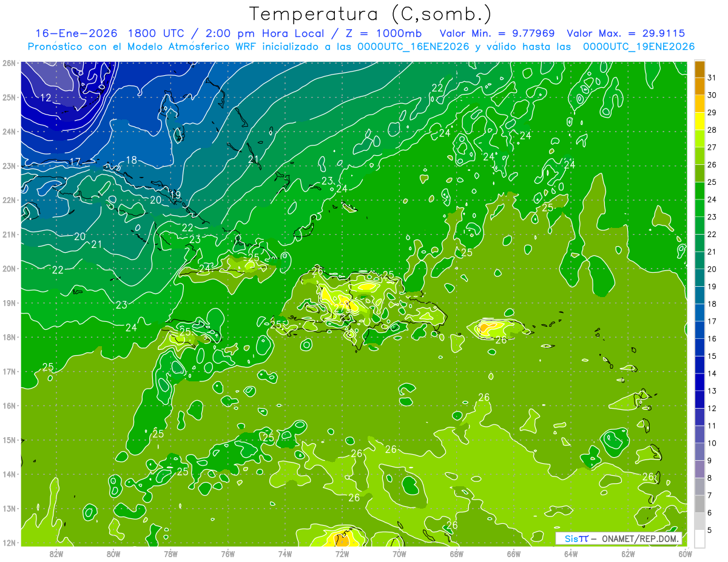The image size is (728, 562).
Task: Click the "14N" latitude axis label
Action: click(9, 474)
